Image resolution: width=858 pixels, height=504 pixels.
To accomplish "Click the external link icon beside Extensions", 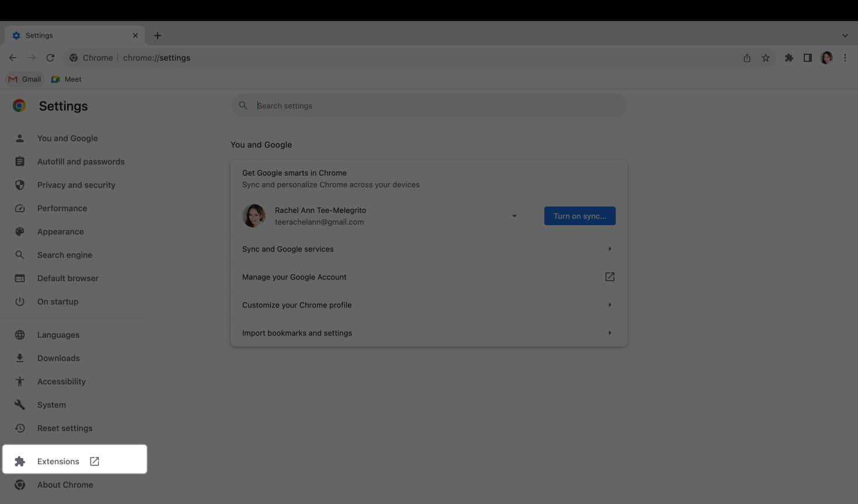I will tap(95, 461).
